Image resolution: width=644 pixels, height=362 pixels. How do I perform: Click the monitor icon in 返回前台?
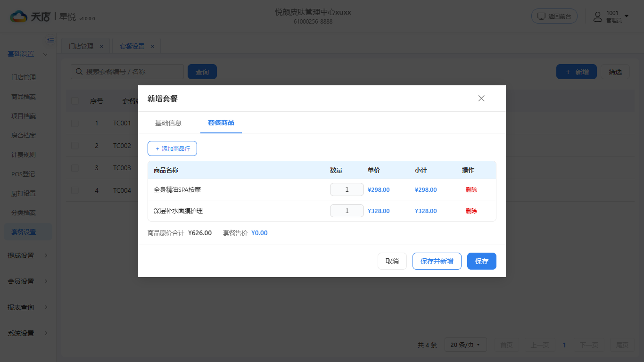click(x=541, y=16)
